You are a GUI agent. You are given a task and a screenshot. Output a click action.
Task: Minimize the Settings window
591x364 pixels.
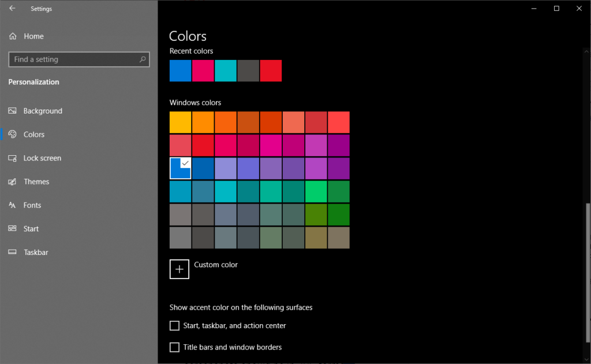click(534, 8)
